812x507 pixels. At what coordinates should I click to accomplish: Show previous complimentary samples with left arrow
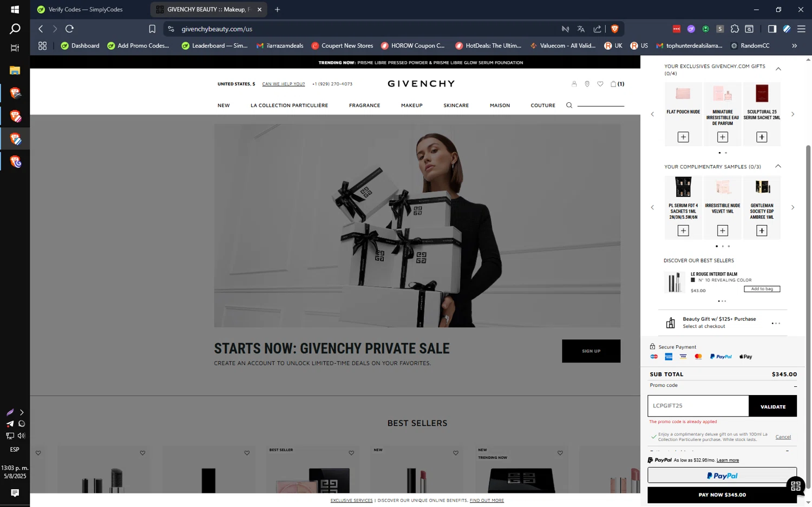pyautogui.click(x=652, y=207)
